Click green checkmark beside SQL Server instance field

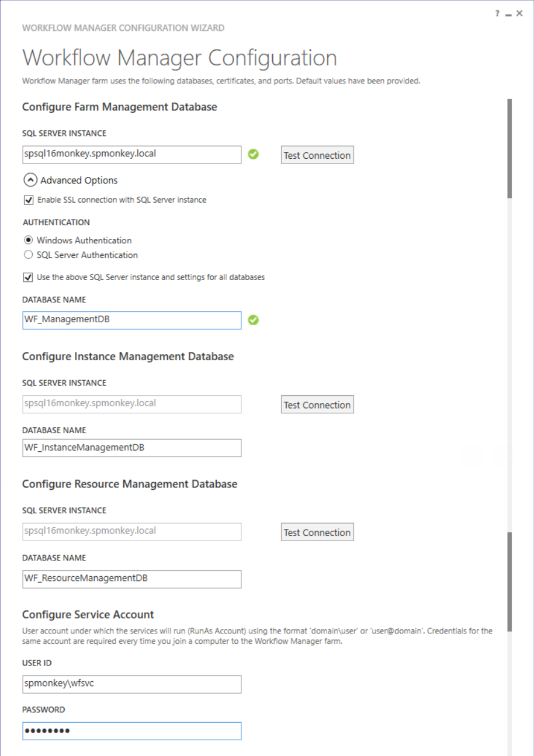click(x=253, y=155)
